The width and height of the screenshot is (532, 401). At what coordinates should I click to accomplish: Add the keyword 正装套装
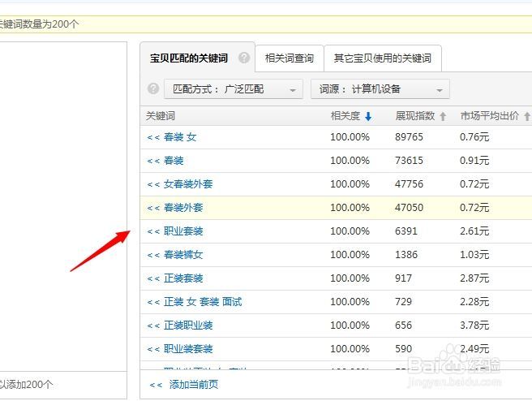183,278
